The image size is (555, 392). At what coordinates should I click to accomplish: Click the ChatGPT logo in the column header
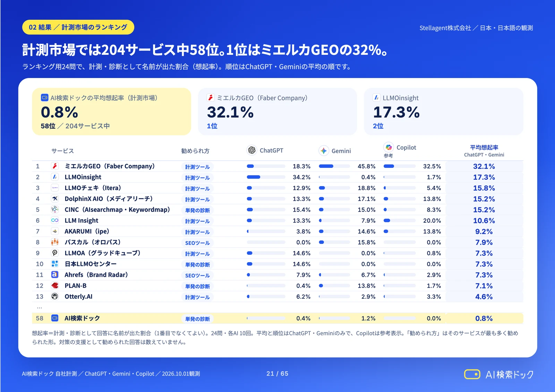coord(252,150)
